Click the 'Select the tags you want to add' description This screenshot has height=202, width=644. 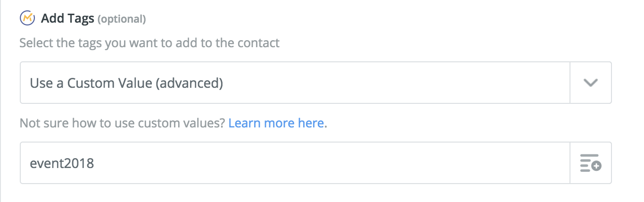(x=149, y=43)
